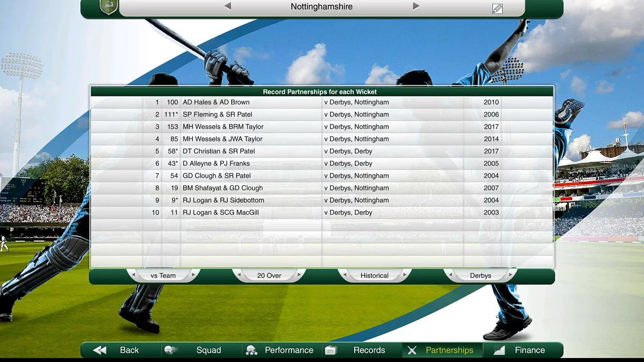
Task: Click left arrow of 20 Over selector
Action: [x=238, y=275]
